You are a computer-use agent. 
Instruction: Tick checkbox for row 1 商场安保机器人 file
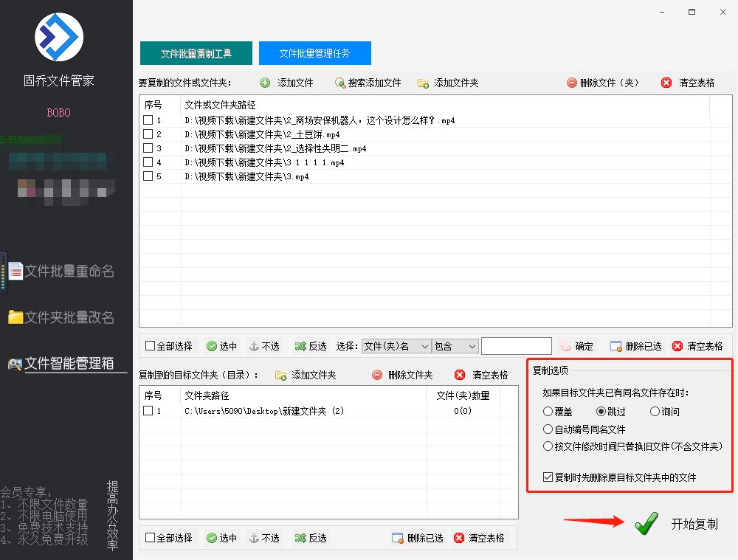(148, 120)
